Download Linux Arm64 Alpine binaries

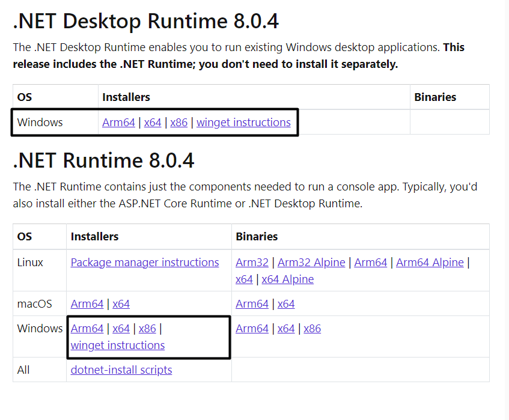430,263
